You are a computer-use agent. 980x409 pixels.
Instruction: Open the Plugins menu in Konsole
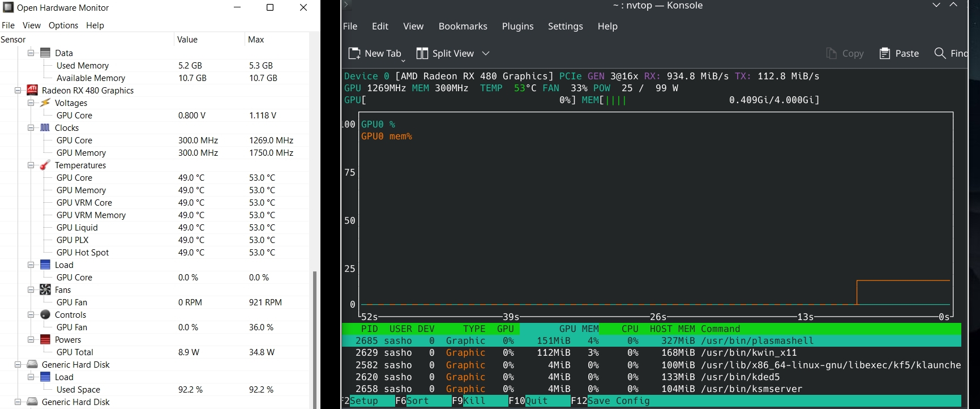517,27
